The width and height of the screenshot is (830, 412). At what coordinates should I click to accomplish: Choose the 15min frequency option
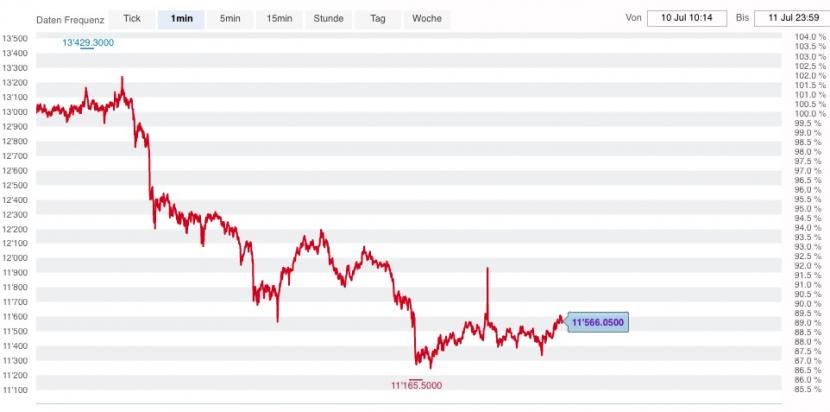[x=279, y=19]
